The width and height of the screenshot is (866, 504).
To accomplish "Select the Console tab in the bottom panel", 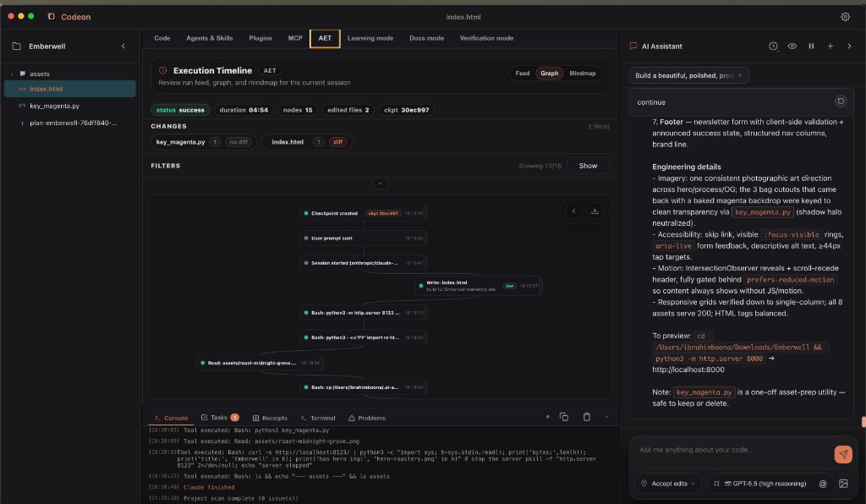I will point(171,418).
